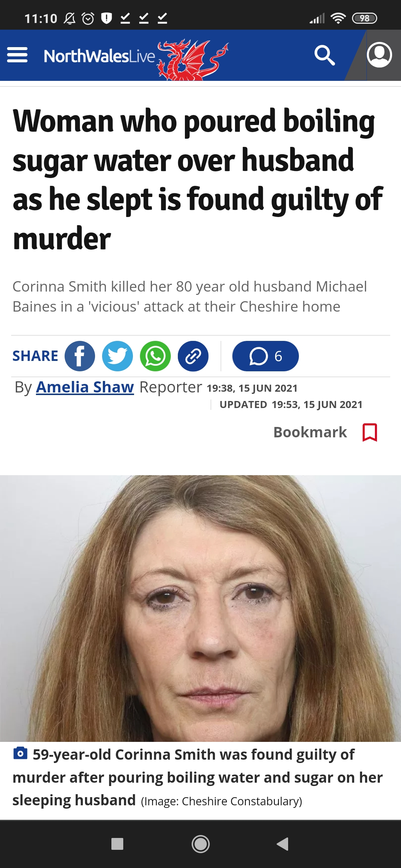
Task: Open Amelia Shaw author page
Action: [x=85, y=387]
